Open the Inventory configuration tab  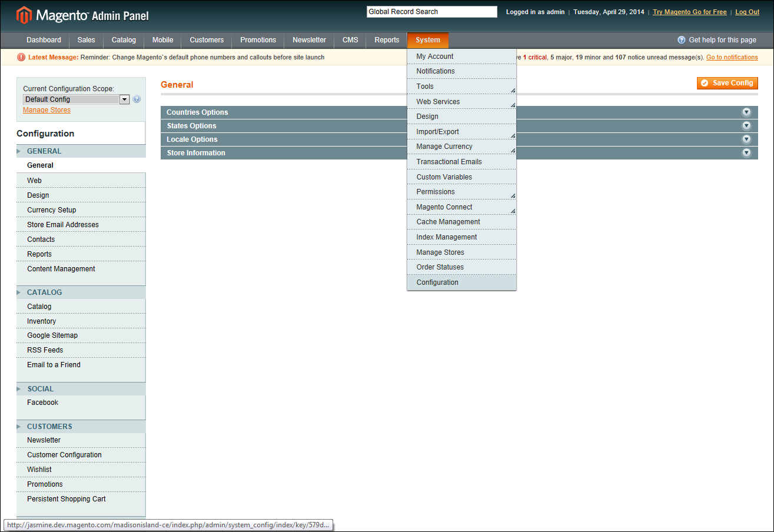click(x=81, y=321)
